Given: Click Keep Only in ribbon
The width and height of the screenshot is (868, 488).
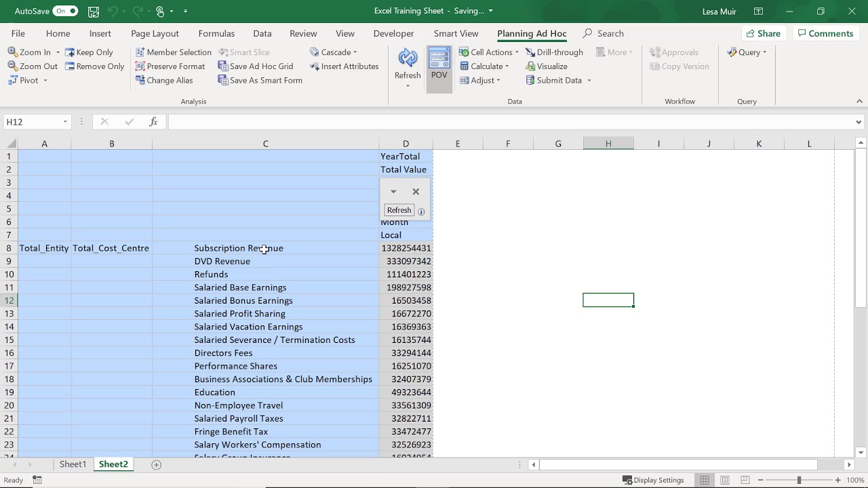Looking at the screenshot, I should pos(89,52).
